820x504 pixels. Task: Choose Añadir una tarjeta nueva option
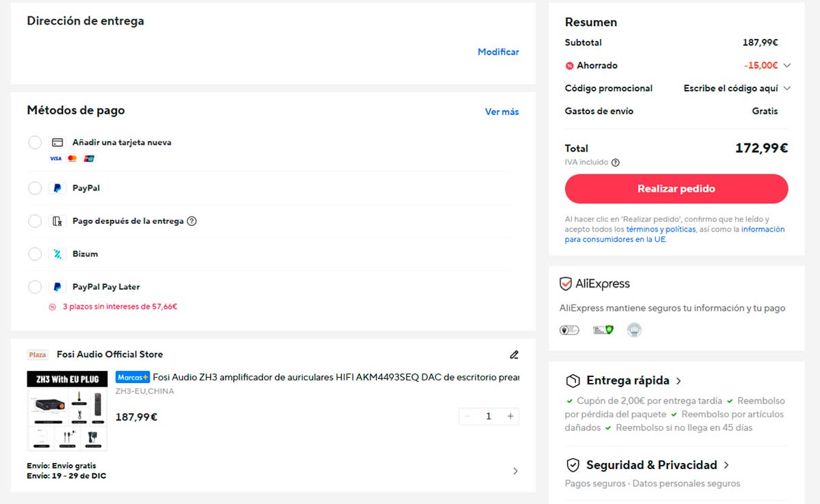35,142
